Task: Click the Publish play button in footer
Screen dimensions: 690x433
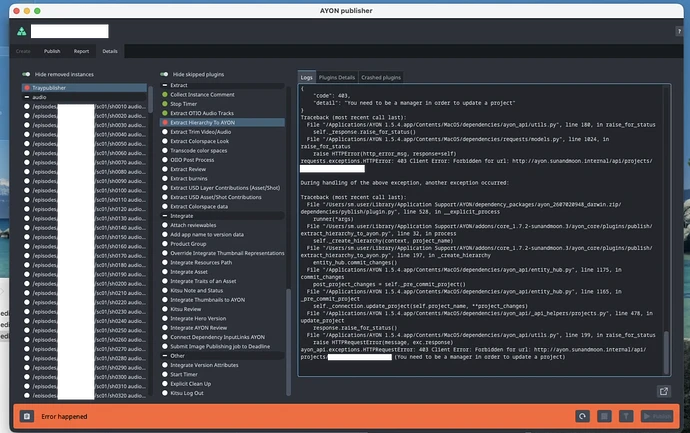Action: coord(657,416)
